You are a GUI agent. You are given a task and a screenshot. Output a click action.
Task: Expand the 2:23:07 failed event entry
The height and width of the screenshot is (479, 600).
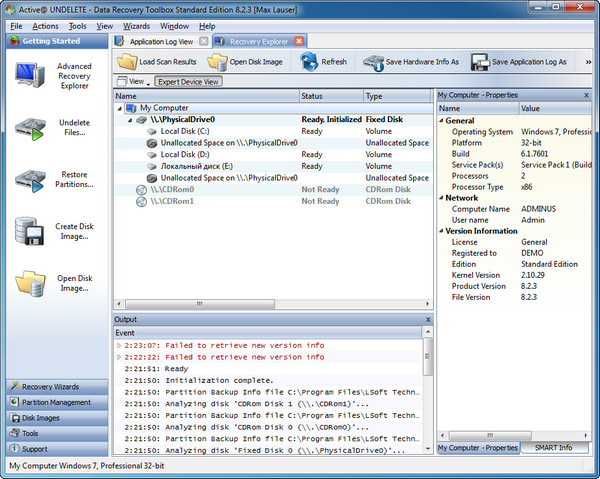click(120, 345)
